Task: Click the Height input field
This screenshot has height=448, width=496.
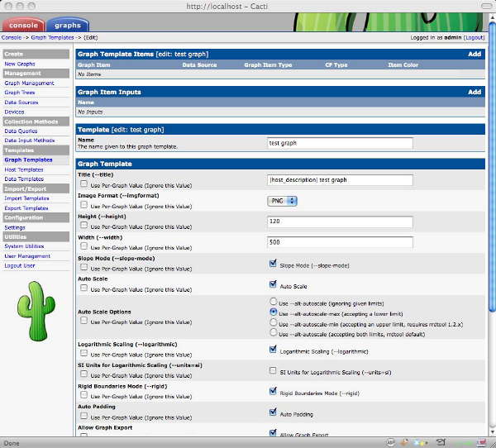Action: tap(340, 222)
